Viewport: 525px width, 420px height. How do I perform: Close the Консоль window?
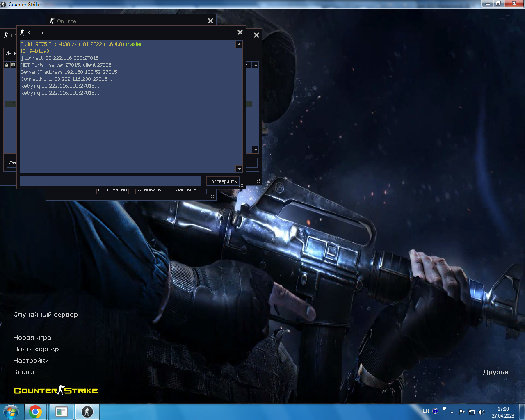240,32
